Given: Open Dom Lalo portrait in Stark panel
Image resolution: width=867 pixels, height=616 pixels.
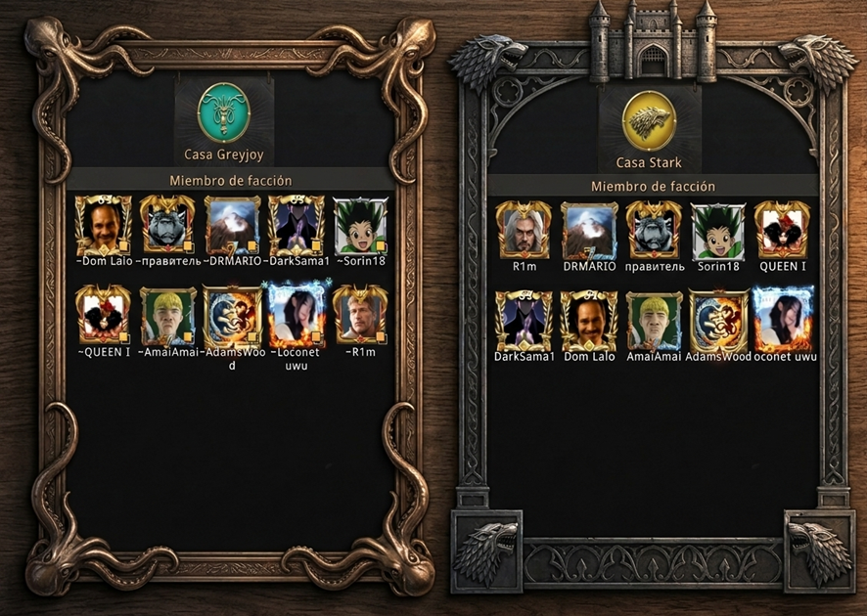Looking at the screenshot, I should (x=589, y=322).
